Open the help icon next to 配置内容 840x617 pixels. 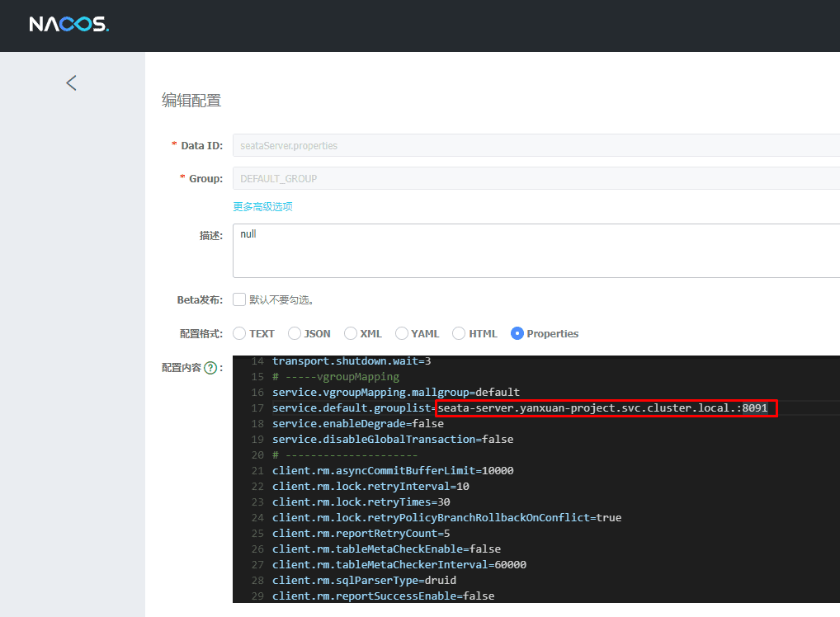point(210,368)
